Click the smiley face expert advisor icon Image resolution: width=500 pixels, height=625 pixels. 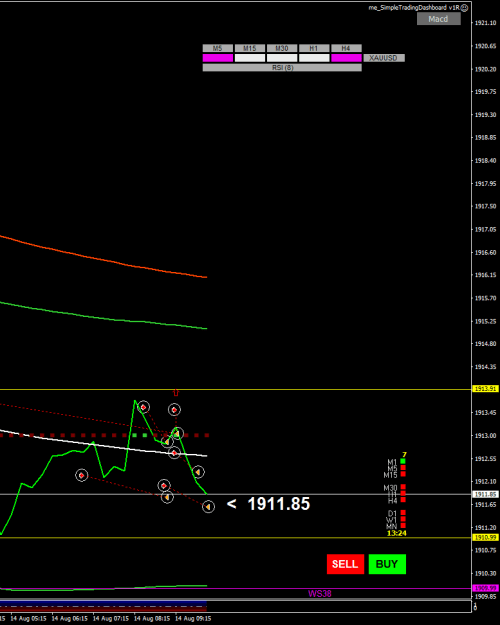coord(465,8)
